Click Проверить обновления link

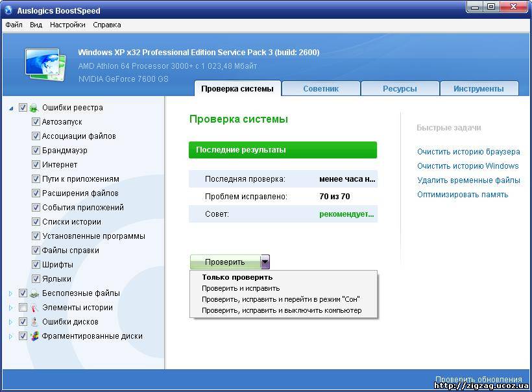click(478, 379)
